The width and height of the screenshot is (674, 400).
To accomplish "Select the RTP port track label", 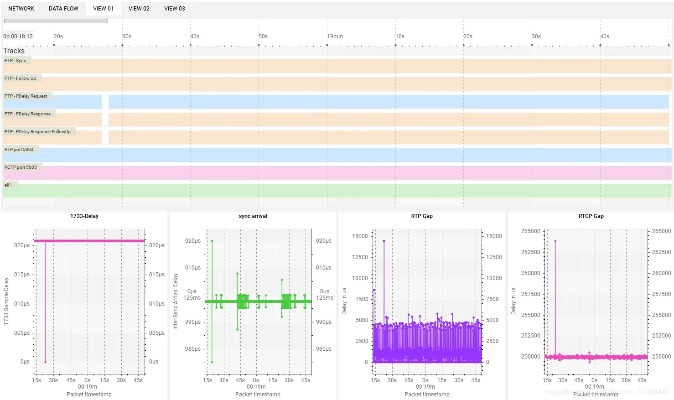I will tap(20, 149).
